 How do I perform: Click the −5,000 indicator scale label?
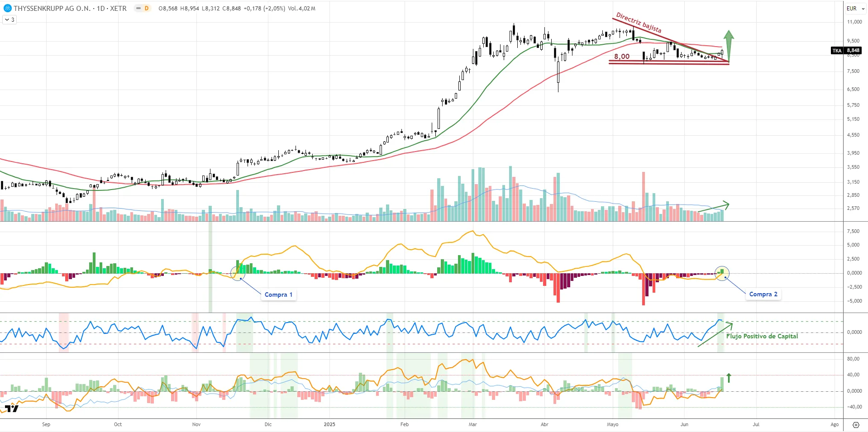(x=854, y=301)
